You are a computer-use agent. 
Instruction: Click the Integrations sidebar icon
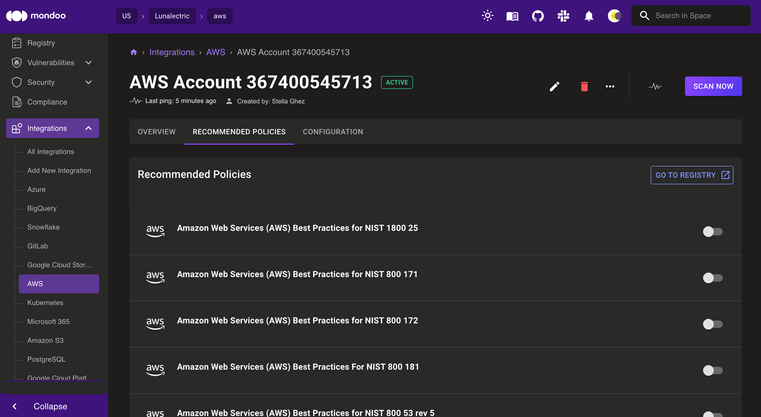(x=17, y=128)
